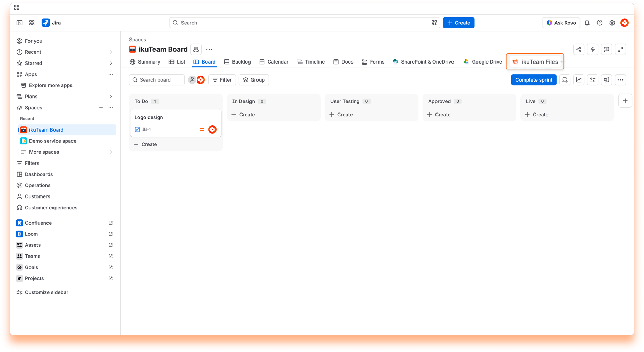Expand the Plans section chevron

[111, 97]
